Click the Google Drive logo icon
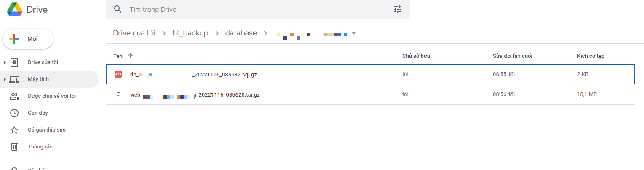The height and width of the screenshot is (170, 644). (15, 10)
